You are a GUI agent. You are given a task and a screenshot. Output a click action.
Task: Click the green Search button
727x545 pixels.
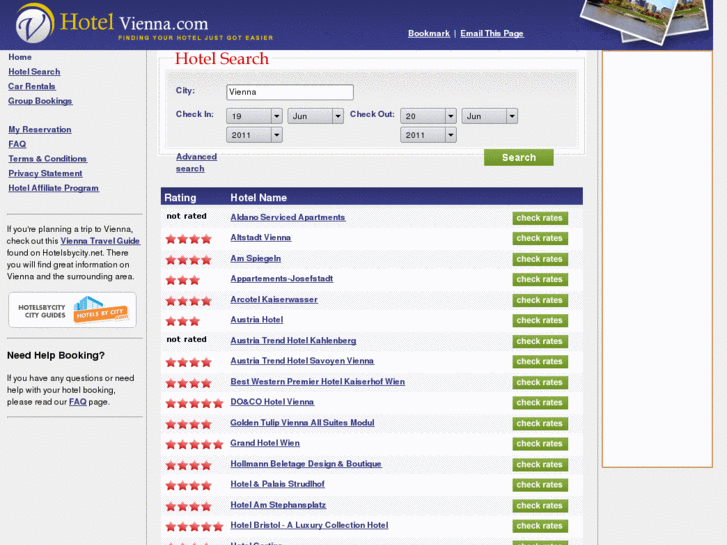tap(519, 158)
